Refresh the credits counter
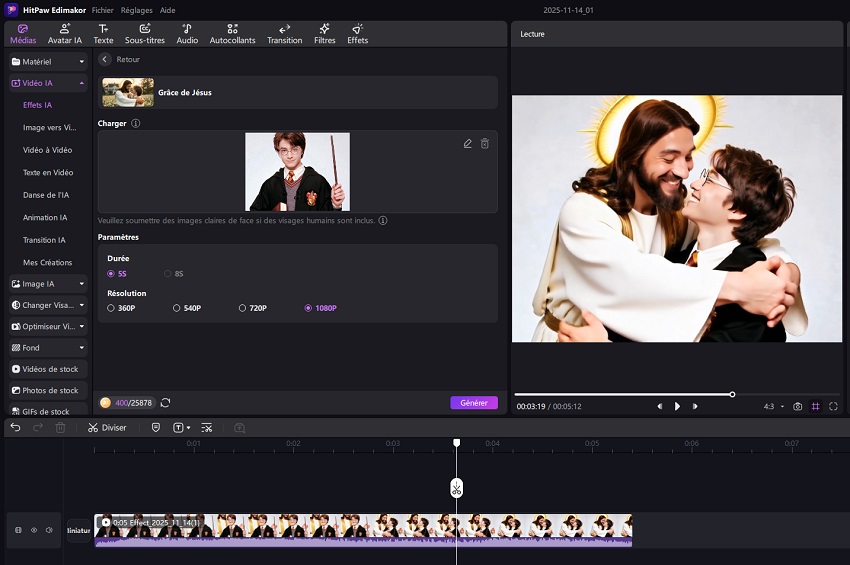The image size is (850, 565). [165, 403]
